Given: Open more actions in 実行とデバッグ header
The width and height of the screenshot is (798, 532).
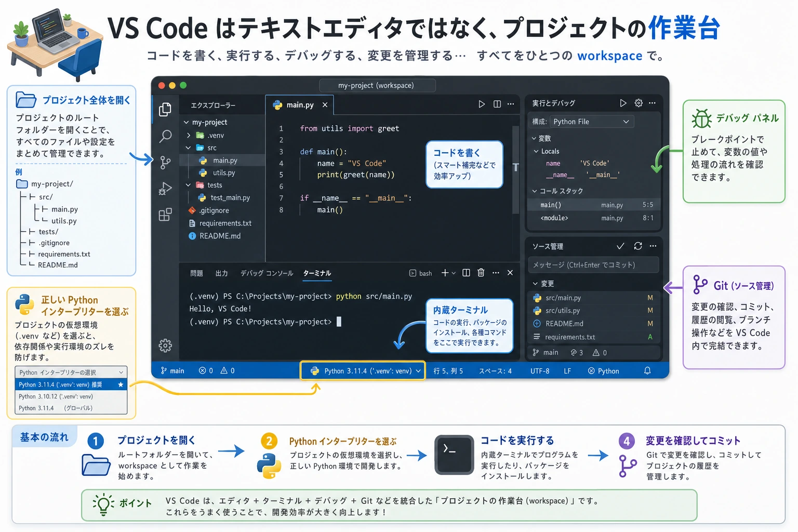Looking at the screenshot, I should [653, 103].
